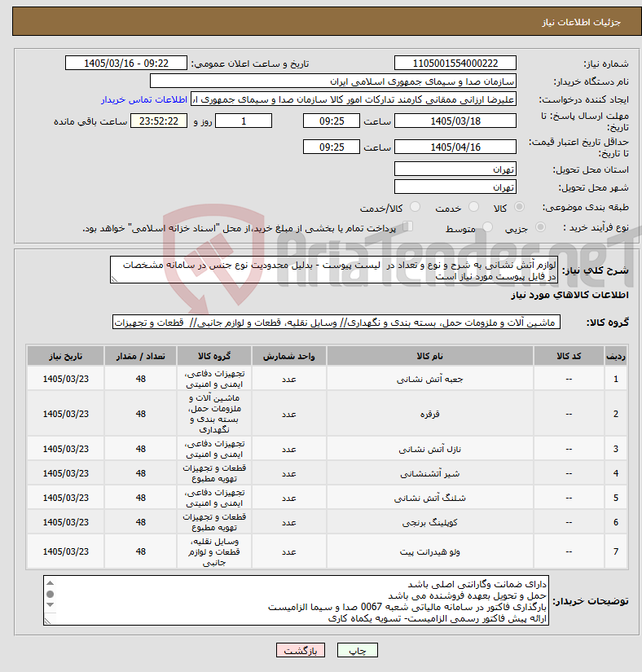Image resolution: width=642 pixels, height=672 pixels.
Task: Click the item name قرقره
Action: (x=430, y=415)
